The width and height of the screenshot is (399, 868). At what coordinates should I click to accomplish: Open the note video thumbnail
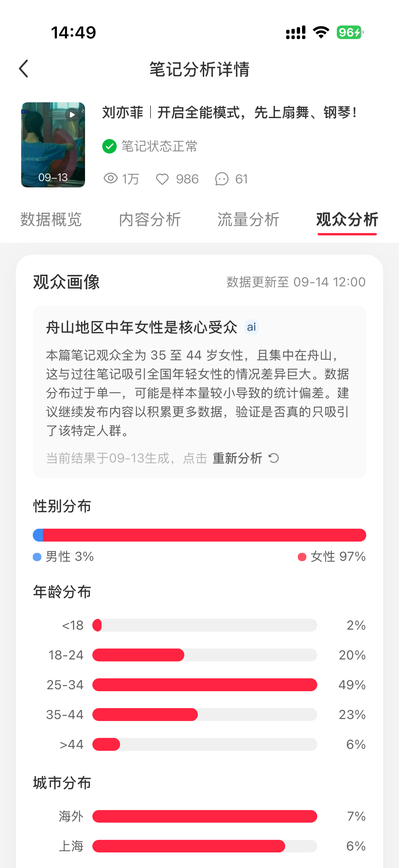coord(53,145)
